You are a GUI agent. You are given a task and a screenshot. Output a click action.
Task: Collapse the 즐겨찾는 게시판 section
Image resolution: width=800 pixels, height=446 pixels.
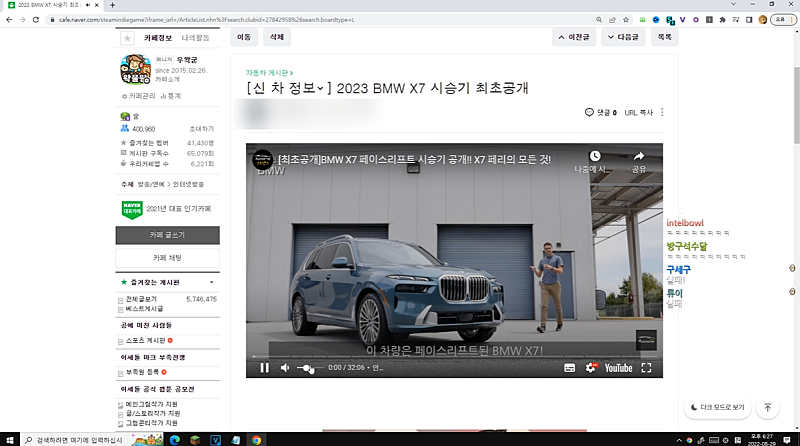coord(212,283)
